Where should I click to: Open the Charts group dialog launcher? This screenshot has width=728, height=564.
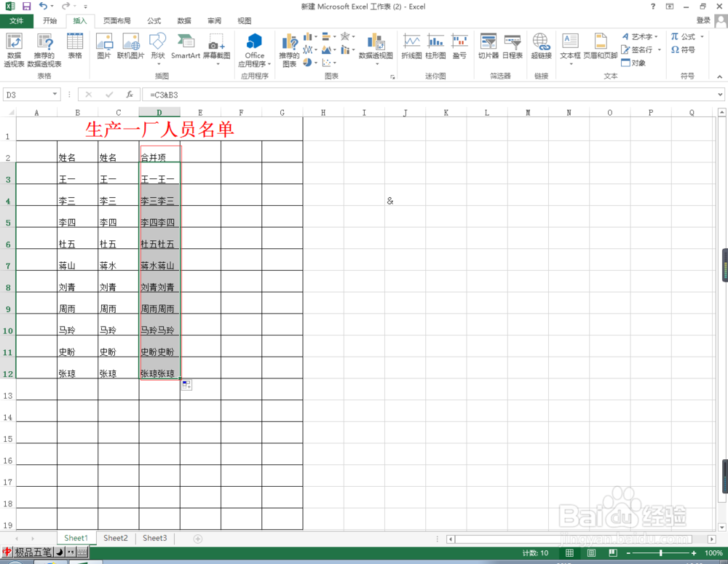point(392,76)
